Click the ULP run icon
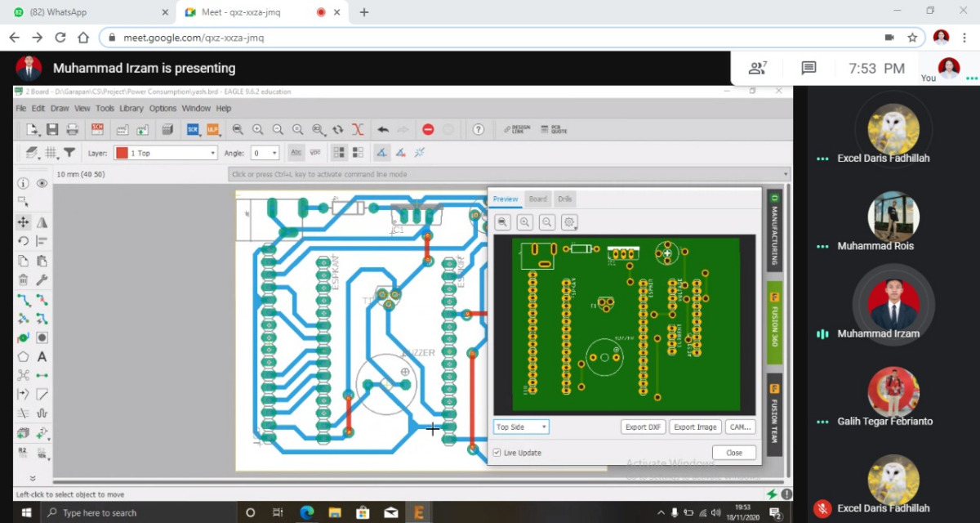The height and width of the screenshot is (523, 980). pos(212,129)
